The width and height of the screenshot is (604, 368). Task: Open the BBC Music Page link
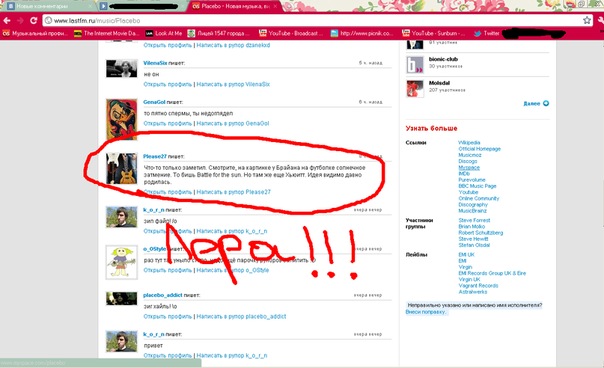[477, 186]
